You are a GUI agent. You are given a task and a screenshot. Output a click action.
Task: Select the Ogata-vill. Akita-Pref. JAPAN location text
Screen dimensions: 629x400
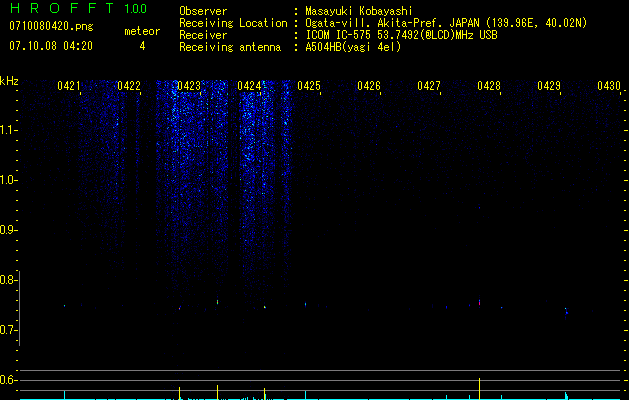446,23
